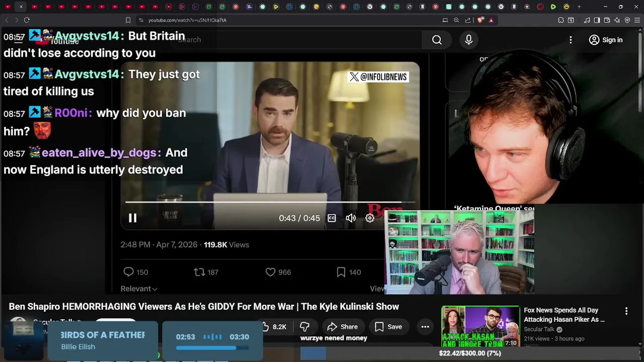The image size is (644, 362).
Task: Go back in browser history
Action: [7, 20]
